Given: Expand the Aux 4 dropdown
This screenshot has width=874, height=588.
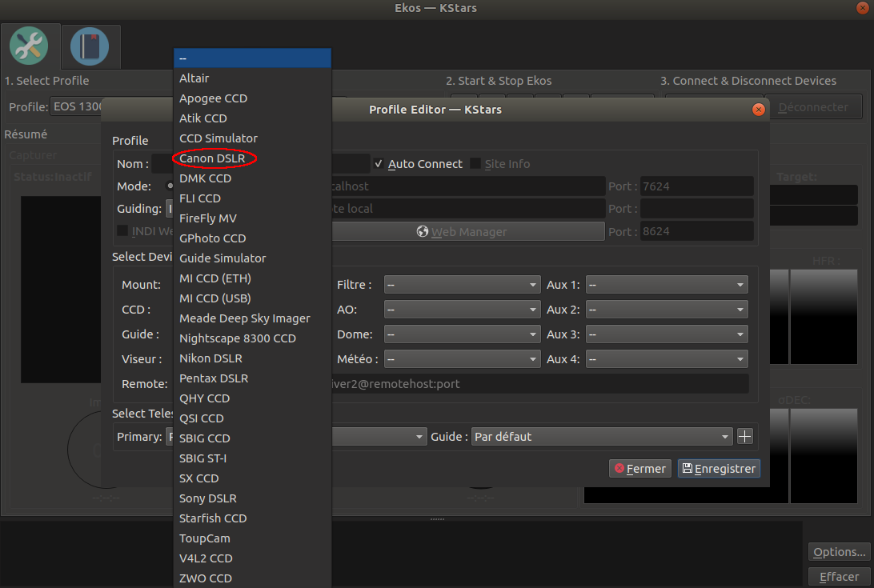Looking at the screenshot, I should 667,359.
